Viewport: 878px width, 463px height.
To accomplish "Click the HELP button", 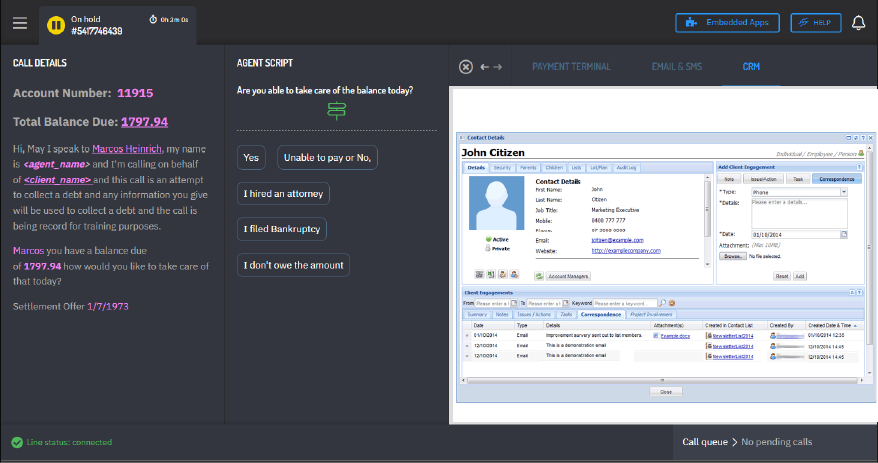I will tap(816, 23).
